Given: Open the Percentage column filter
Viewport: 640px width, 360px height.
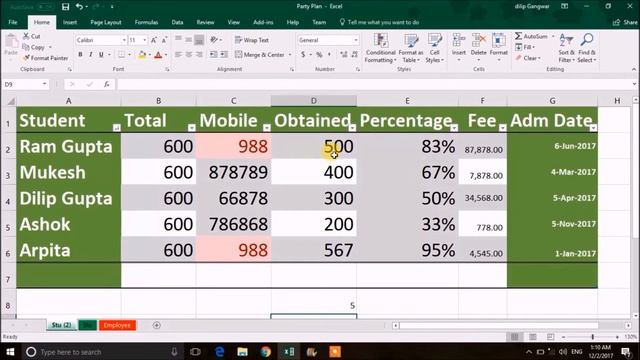Looking at the screenshot, I should [454, 128].
